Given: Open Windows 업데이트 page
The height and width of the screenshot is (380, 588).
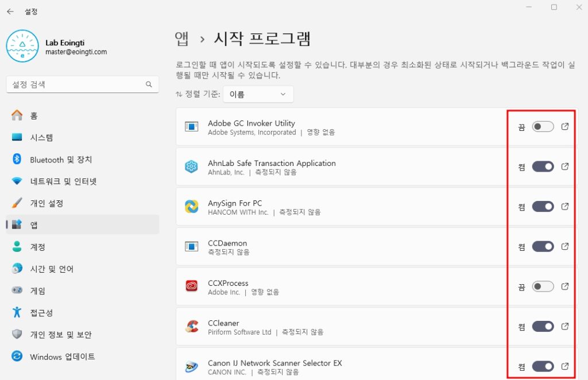Looking at the screenshot, I should coord(83,356).
